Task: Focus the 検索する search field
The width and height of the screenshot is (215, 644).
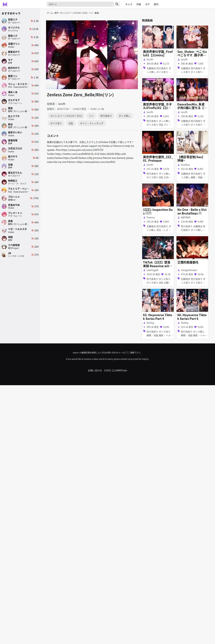Action: tap(80, 4)
